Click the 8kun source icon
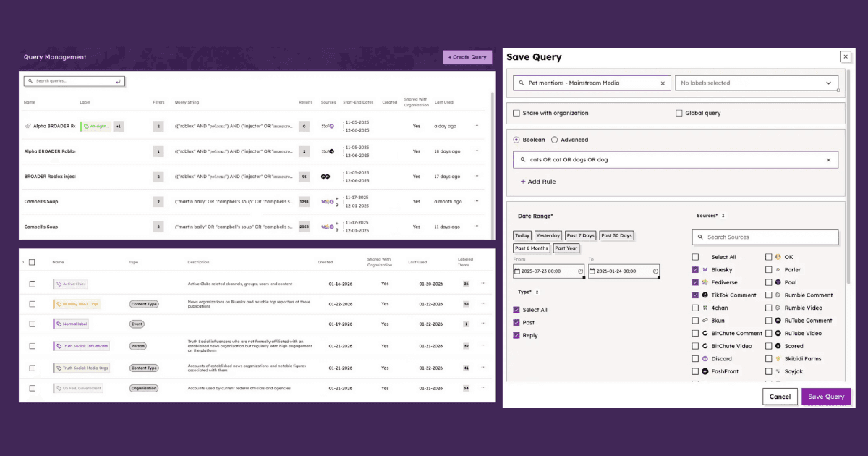The image size is (868, 456). [705, 321]
